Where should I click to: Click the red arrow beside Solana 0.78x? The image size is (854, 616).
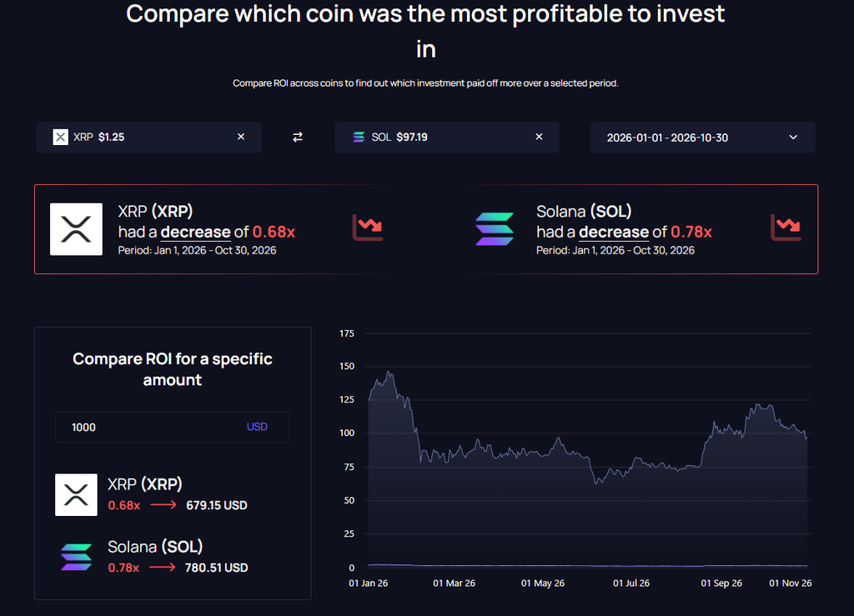point(163,568)
